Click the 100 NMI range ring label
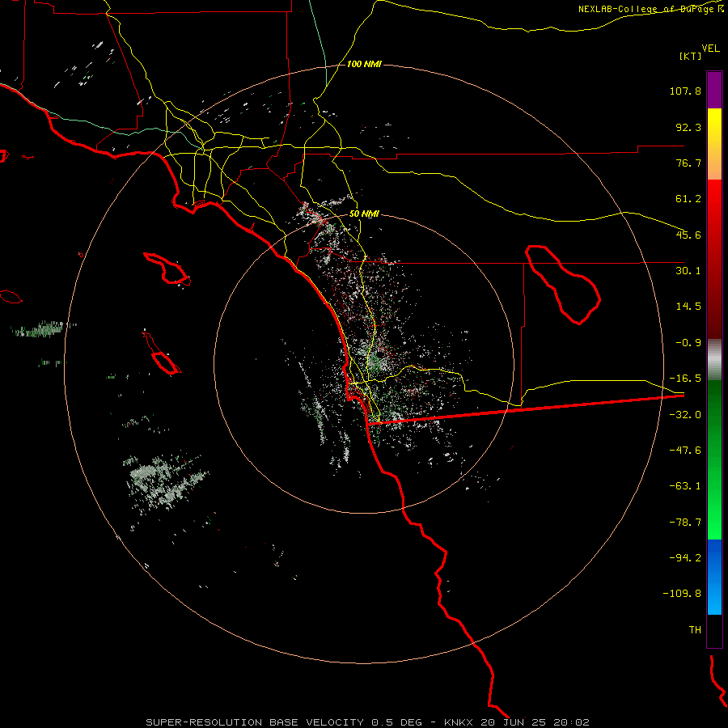 [x=364, y=64]
